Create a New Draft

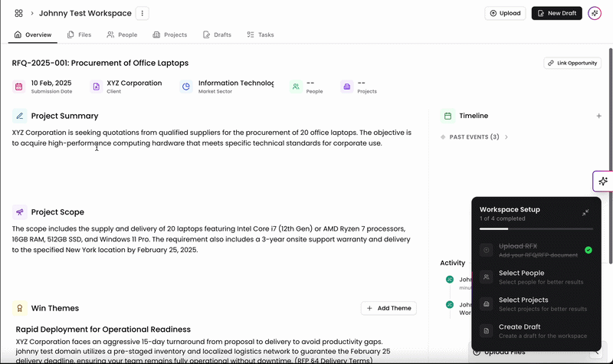coord(557,13)
